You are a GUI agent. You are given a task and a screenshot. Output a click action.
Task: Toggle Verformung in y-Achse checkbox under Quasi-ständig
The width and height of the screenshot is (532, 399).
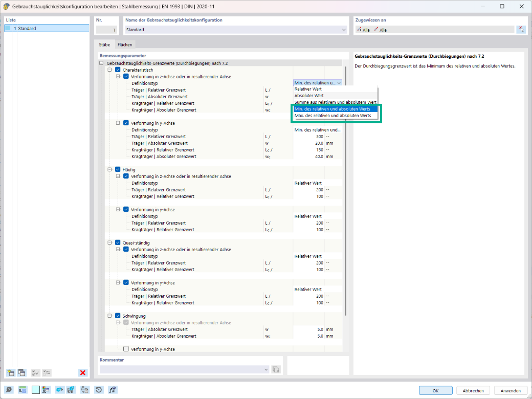[x=126, y=282]
